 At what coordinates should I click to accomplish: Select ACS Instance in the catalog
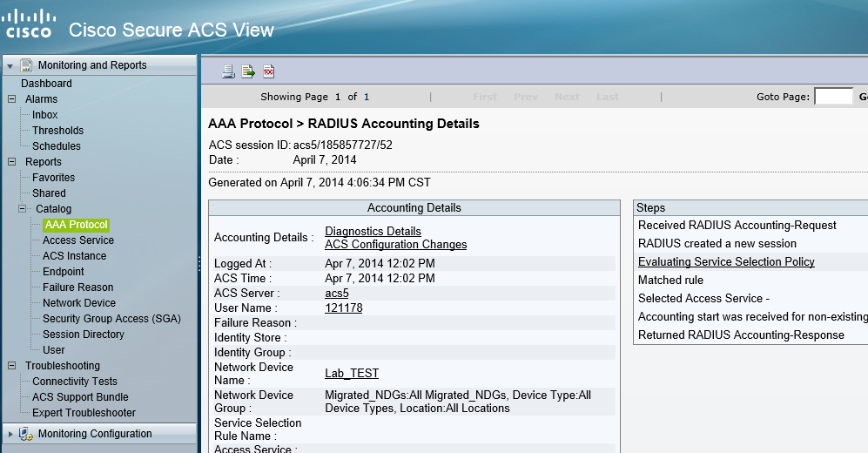(74, 256)
